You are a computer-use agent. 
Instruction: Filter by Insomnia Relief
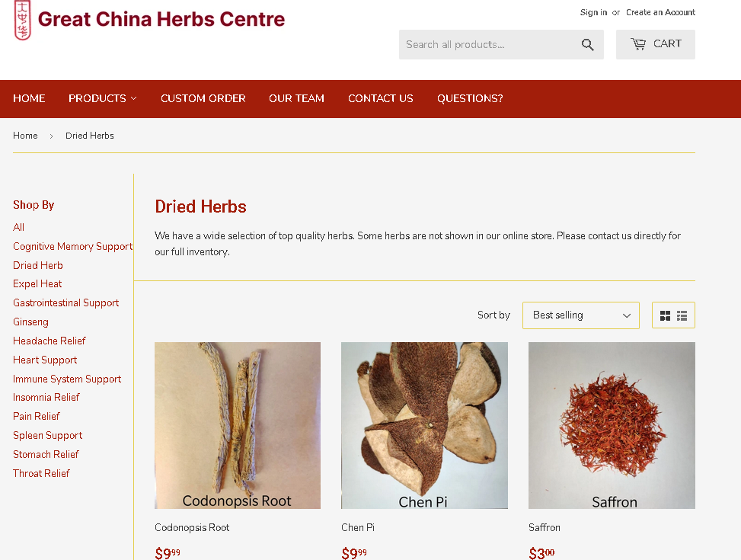click(x=46, y=397)
